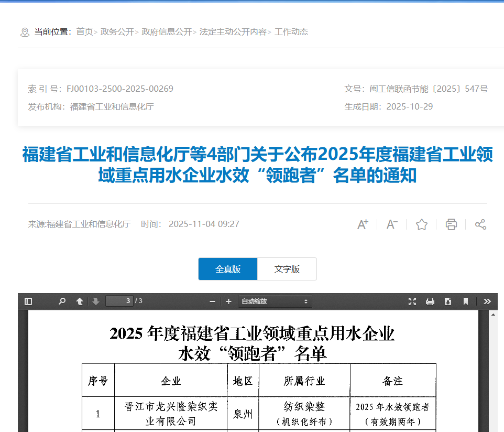Expand the PDF tools chevron menu
504x432 pixels.
pos(487,301)
